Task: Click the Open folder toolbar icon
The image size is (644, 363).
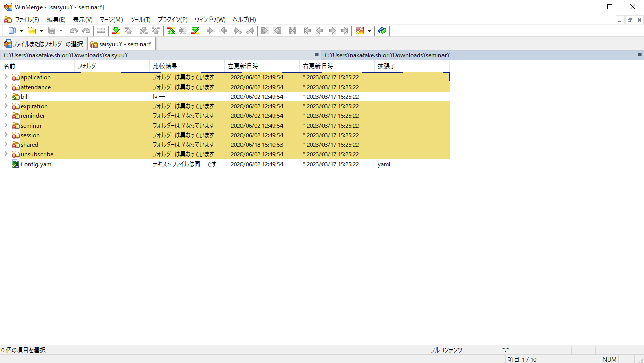Action: 32,31
